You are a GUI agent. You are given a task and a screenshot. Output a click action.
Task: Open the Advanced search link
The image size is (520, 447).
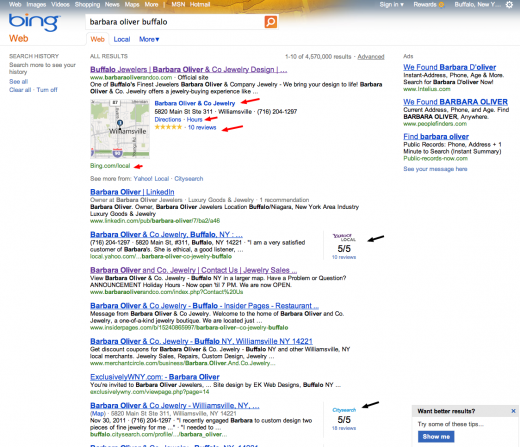(x=371, y=57)
